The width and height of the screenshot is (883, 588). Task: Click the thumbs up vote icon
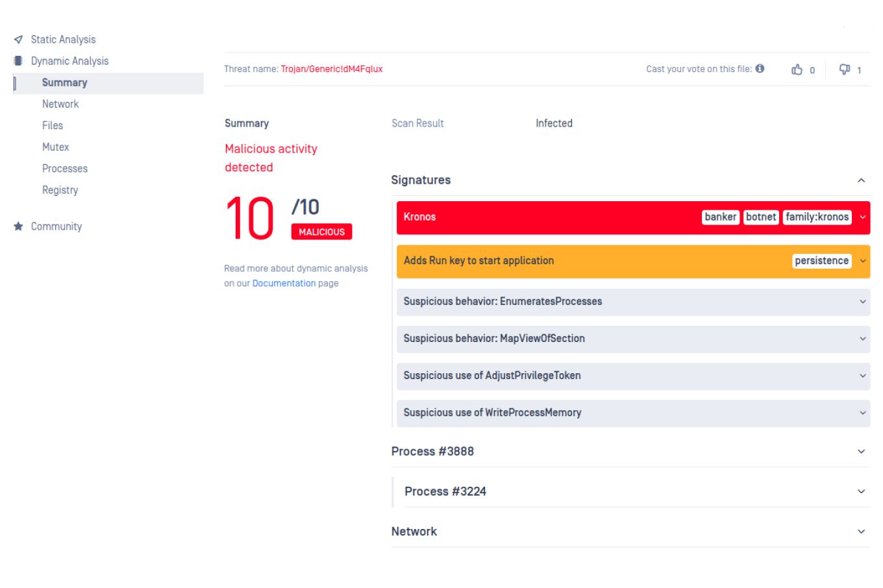coord(797,69)
